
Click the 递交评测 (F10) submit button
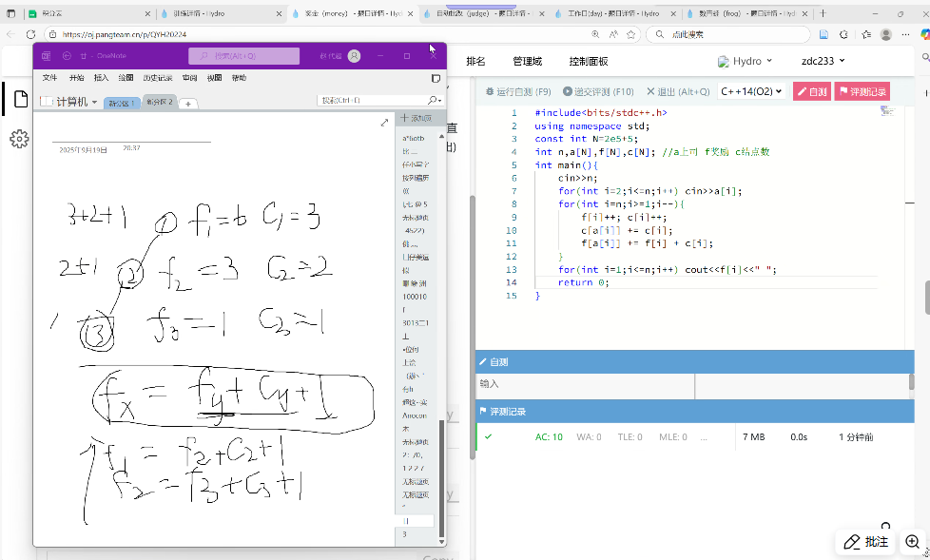pos(599,92)
